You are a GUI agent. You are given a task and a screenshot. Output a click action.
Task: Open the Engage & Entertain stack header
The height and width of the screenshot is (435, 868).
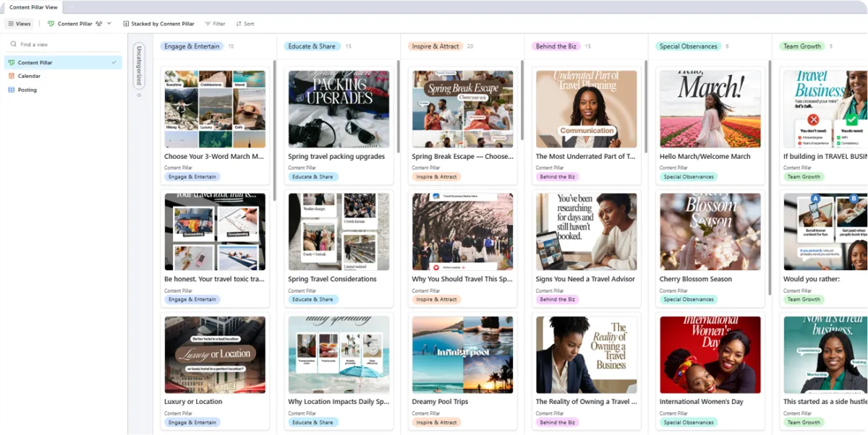click(192, 46)
